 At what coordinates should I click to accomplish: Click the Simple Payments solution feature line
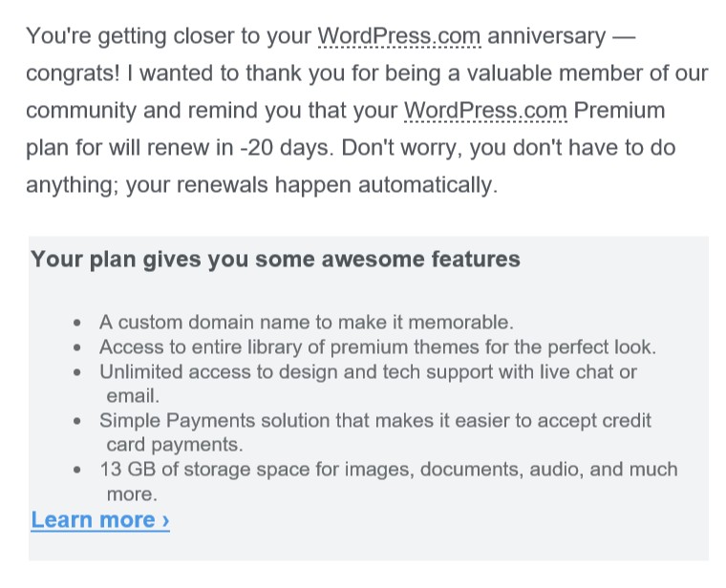[x=375, y=421]
